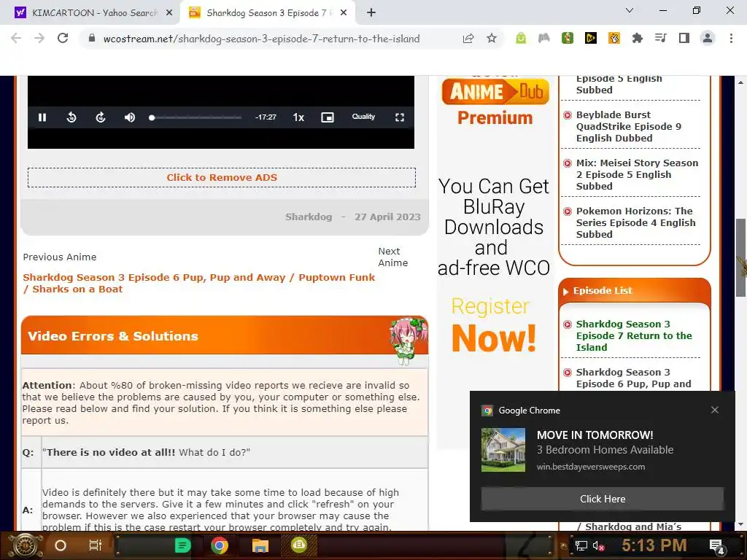This screenshot has height=560, width=747.
Task: Click the scrollbar down arrow
Action: tap(740, 525)
